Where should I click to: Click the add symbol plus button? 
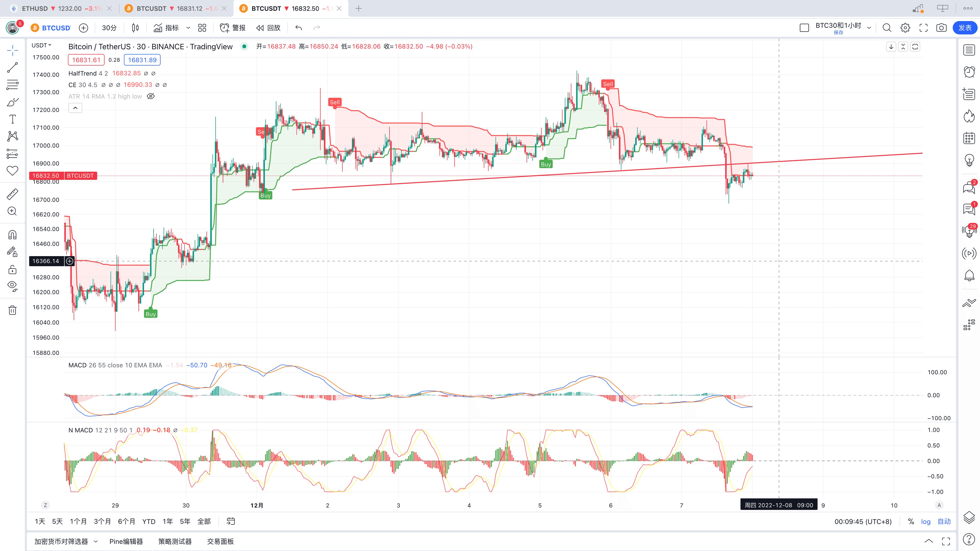tap(83, 28)
